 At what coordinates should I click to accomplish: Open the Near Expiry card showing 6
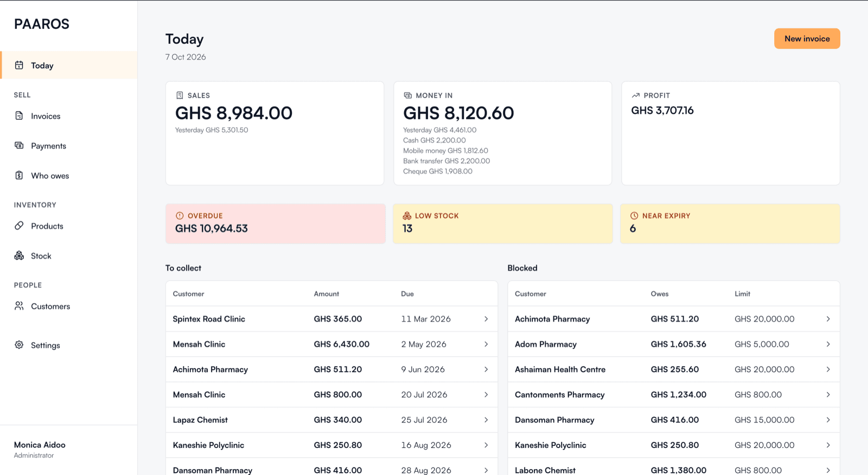coord(730,223)
